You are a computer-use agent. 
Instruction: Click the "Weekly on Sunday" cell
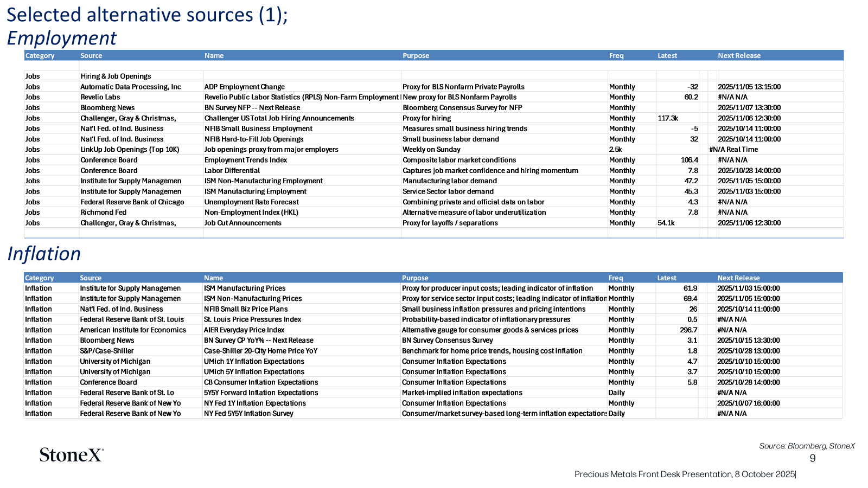coord(431,150)
